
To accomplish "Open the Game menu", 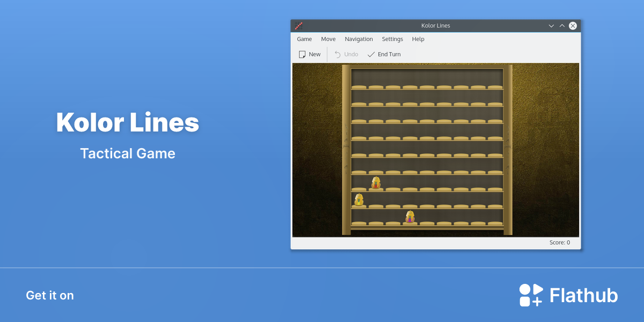I will coord(304,39).
